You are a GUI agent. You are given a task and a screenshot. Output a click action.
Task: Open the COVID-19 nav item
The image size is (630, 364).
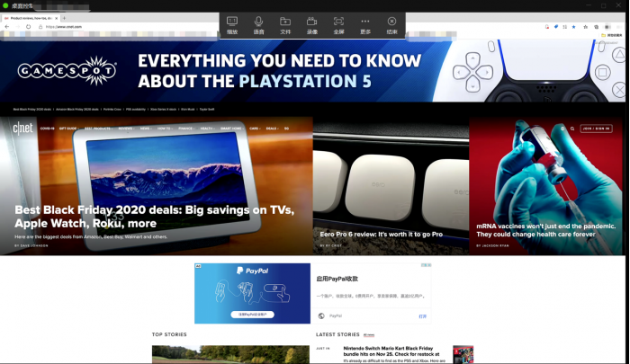pyautogui.click(x=47, y=129)
